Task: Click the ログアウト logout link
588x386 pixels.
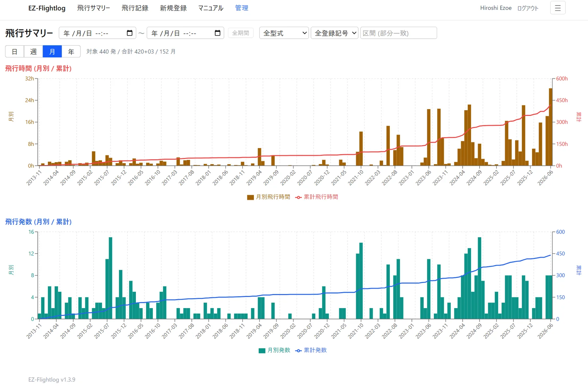Action: 528,8
